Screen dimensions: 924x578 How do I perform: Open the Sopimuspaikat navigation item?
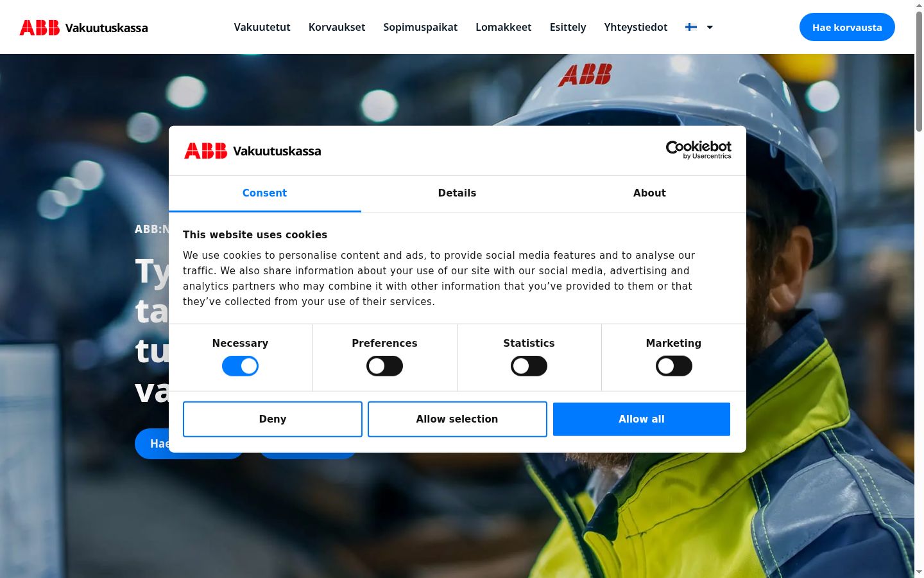coord(420,27)
